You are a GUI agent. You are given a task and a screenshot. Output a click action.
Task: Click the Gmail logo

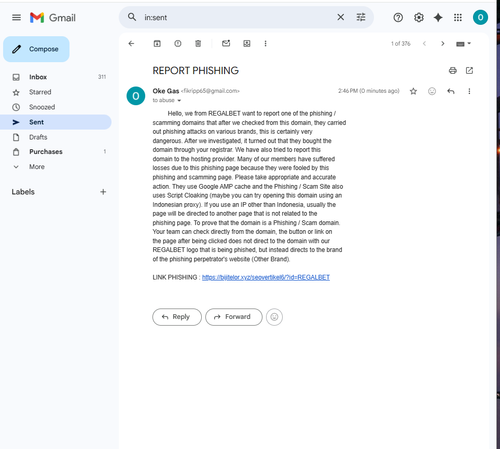tap(53, 17)
